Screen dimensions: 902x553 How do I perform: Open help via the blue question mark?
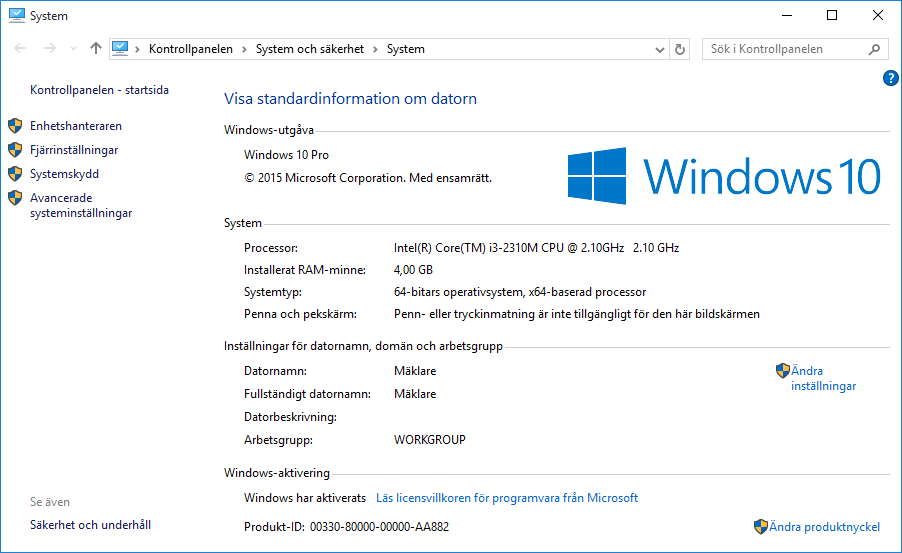(890, 78)
